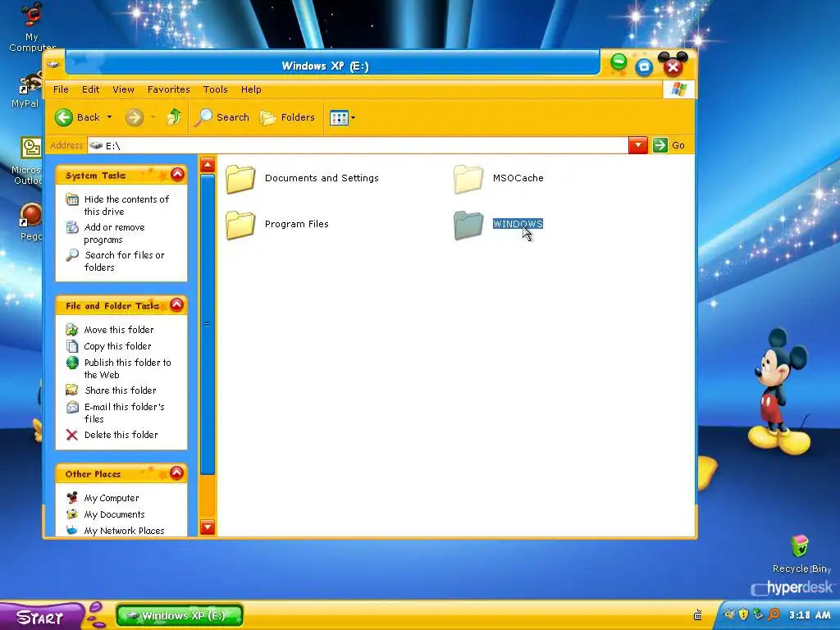
Task: Click Windows XP (E:) taskbar button
Action: point(180,615)
